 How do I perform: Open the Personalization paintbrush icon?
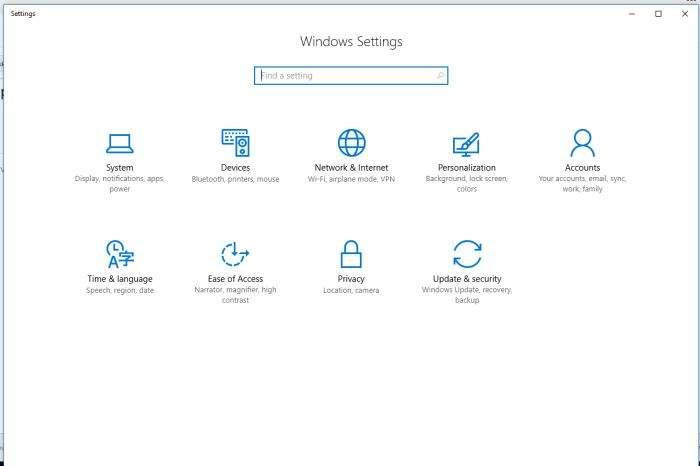point(467,144)
